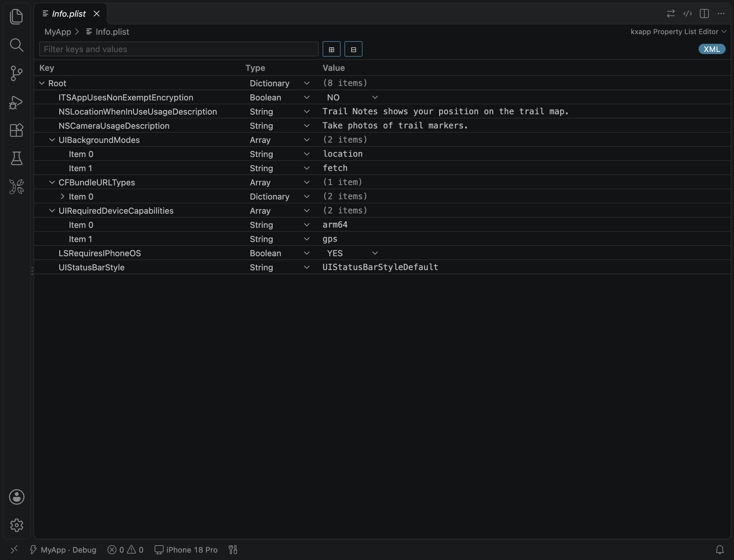734x560 pixels.
Task: Collapse the CFBundleURLTypes array
Action: 52,182
